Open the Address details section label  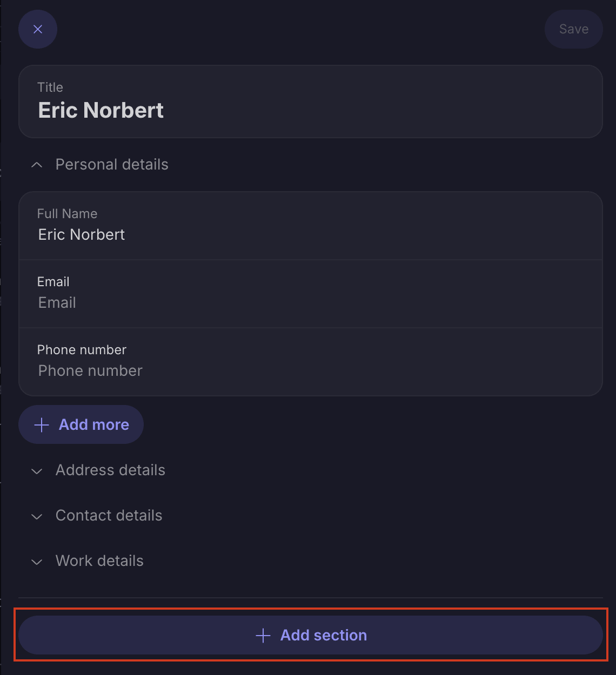pyautogui.click(x=110, y=470)
